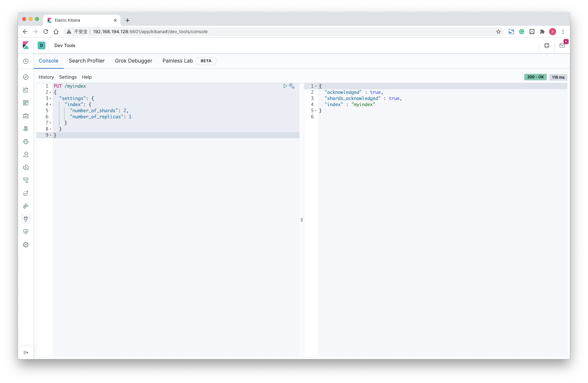This screenshot has width=588, height=383.
Task: Click the BETA badge
Action: pyautogui.click(x=206, y=61)
